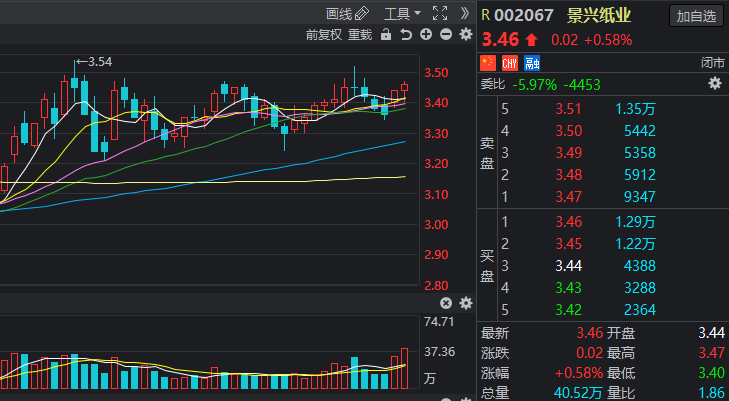Click the 闭市 market closed status
This screenshot has width=729, height=401.
tap(713, 63)
